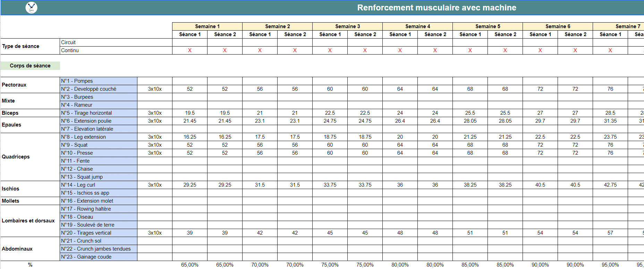
Task: Select the 3x10x cell in Developpé couché row
Action: [x=155, y=89]
